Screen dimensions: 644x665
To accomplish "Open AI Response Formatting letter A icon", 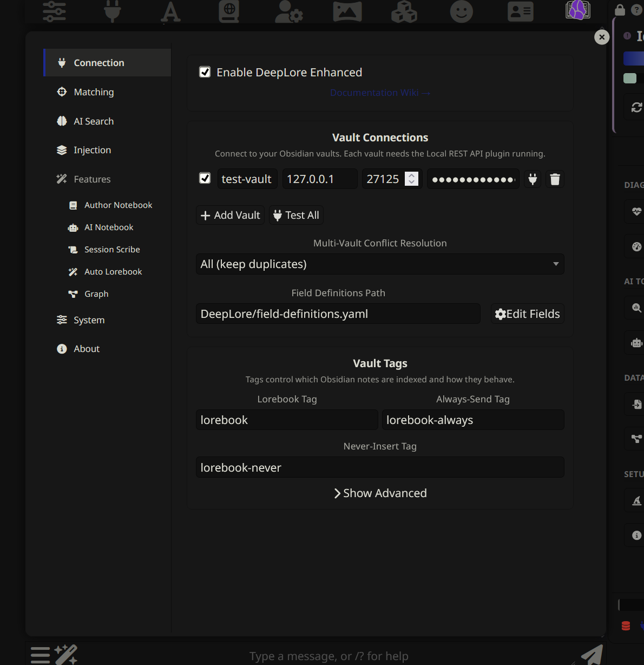I will click(x=170, y=11).
